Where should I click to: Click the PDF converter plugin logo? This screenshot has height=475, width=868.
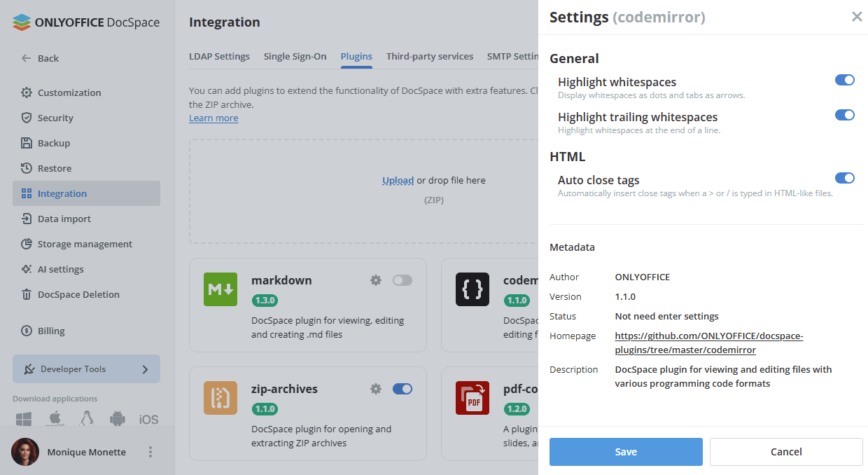(x=472, y=398)
